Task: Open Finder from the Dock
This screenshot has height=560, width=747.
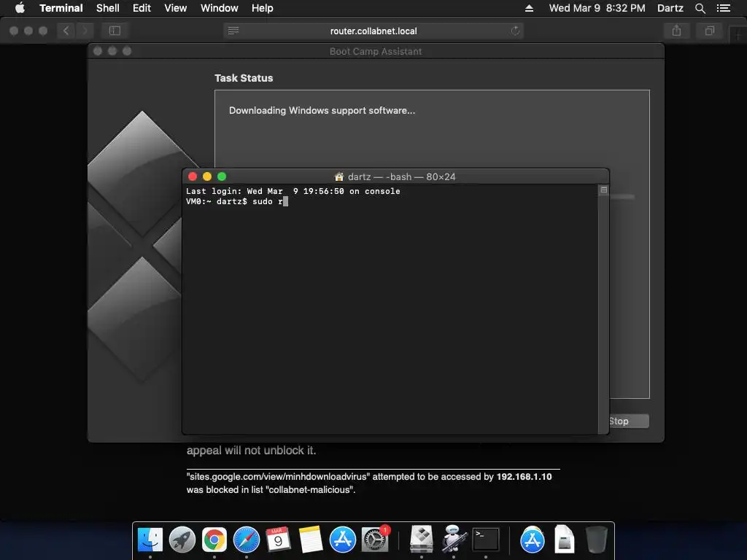Action: (x=150, y=540)
